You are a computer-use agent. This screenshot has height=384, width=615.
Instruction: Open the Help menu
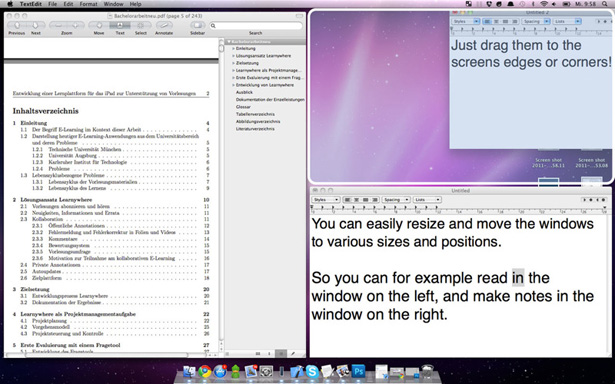point(135,4)
